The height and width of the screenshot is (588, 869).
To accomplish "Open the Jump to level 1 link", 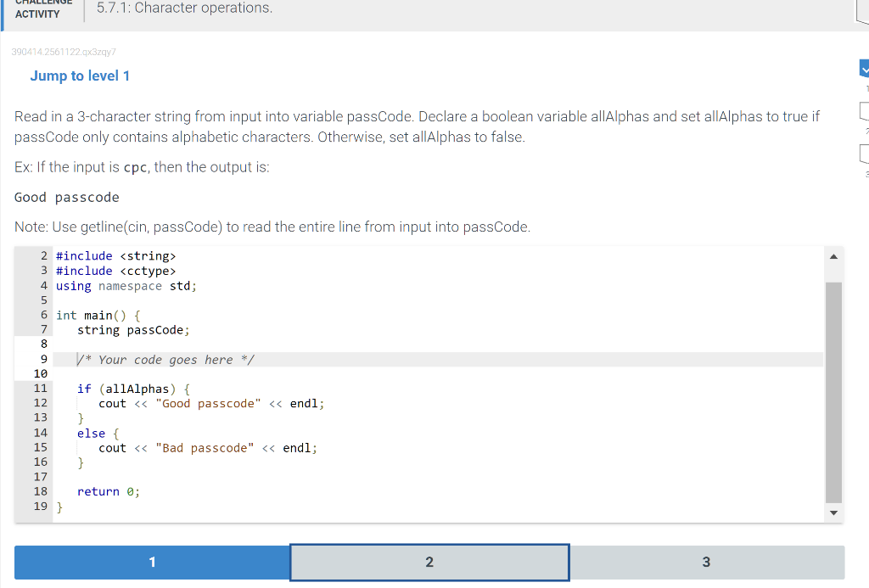I will (x=80, y=76).
